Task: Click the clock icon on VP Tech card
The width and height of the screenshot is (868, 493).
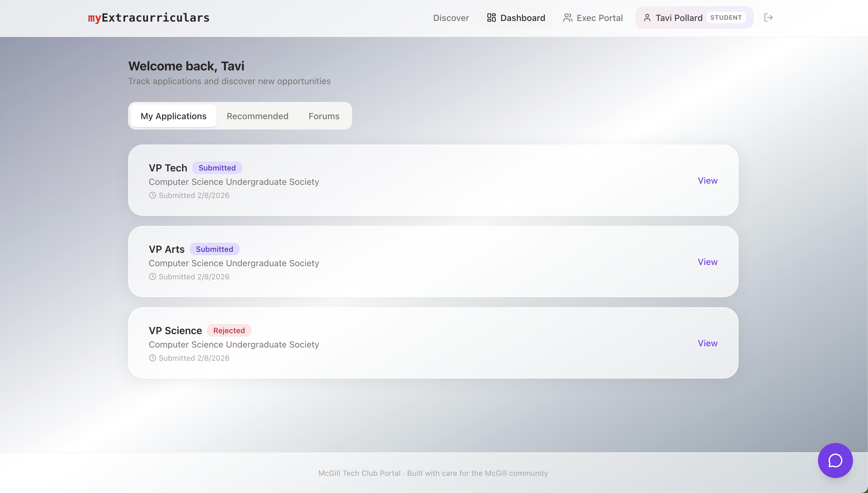Action: [x=153, y=196]
